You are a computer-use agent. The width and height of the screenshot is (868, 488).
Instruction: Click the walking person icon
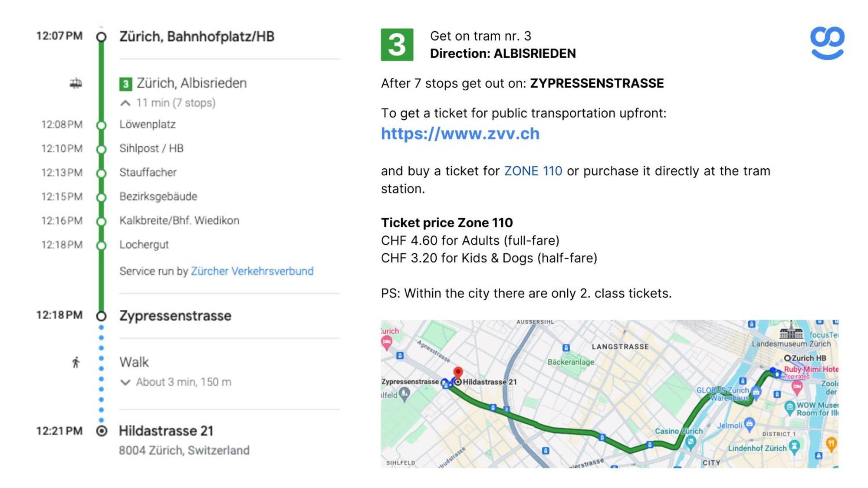[x=76, y=362]
